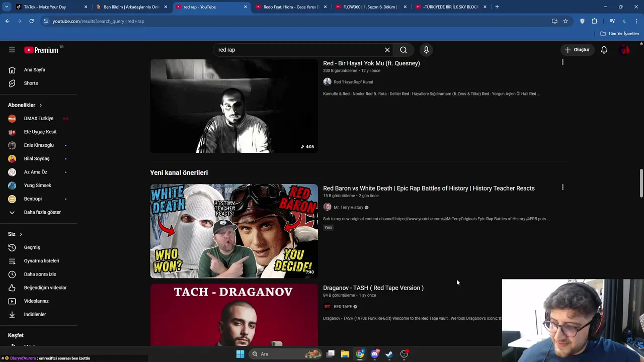
Task: Open Steam from the taskbar
Action: 389,354
